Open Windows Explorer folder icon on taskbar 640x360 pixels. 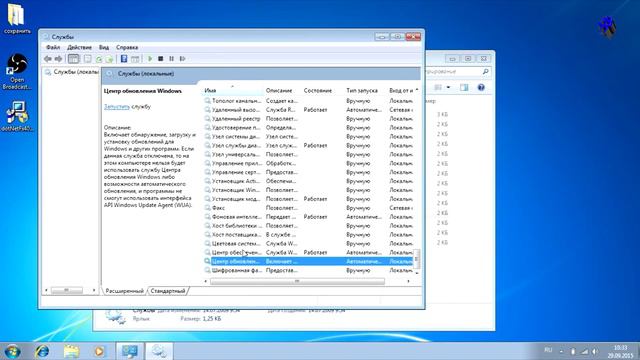[71, 351]
